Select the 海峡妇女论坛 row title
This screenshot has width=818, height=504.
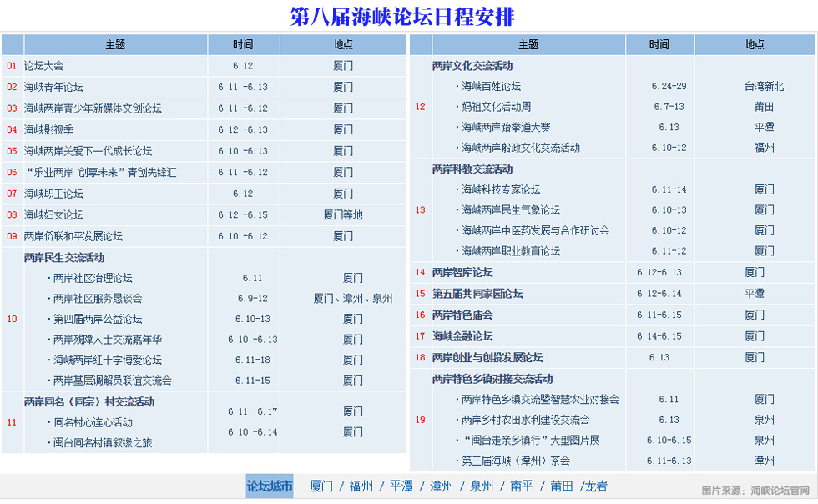point(53,214)
